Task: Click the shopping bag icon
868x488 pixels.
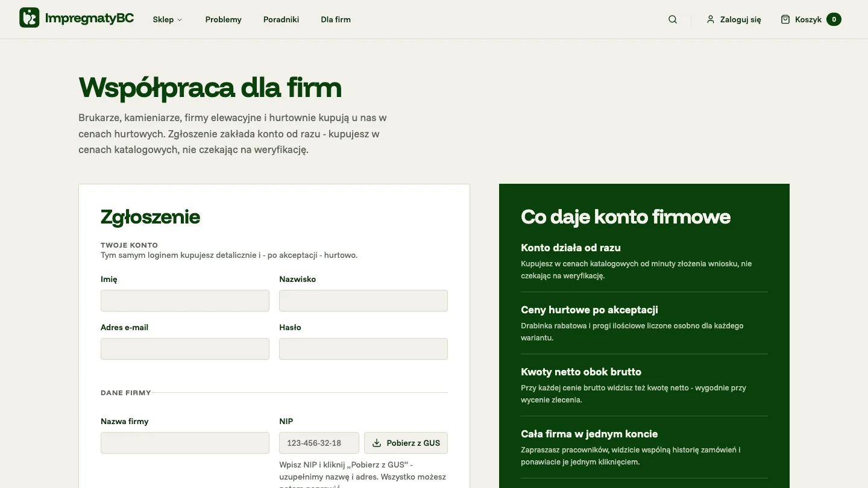Action: click(785, 19)
